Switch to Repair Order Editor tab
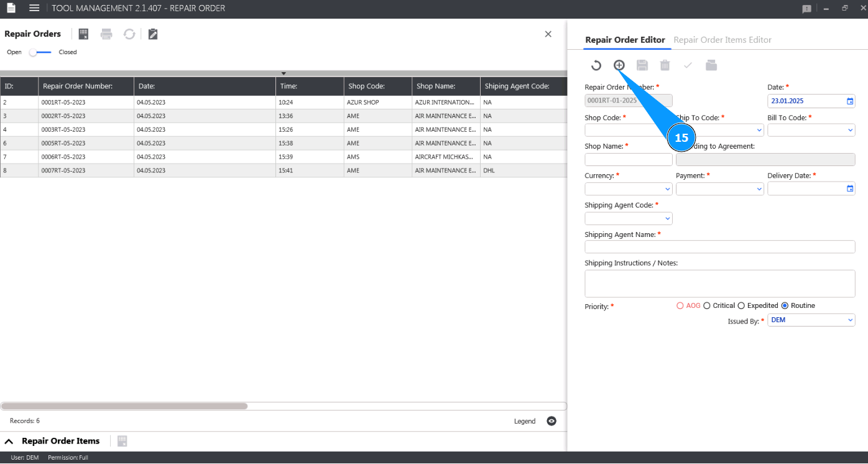This screenshot has height=464, width=868. [x=625, y=40]
